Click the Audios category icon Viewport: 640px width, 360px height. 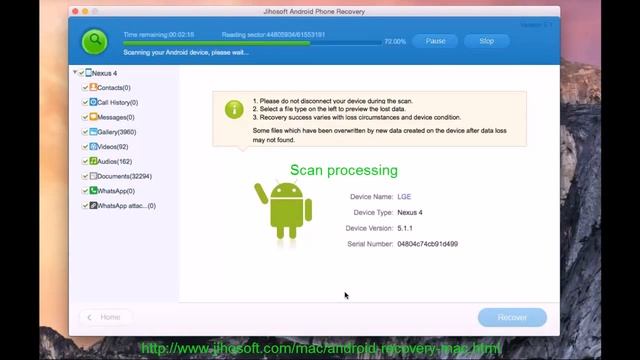point(93,161)
